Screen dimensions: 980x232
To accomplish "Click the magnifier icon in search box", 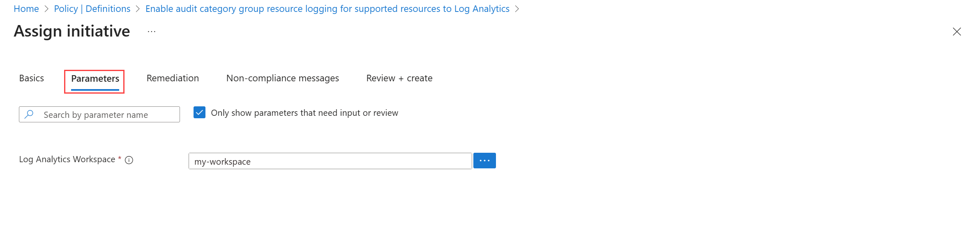I will [29, 115].
